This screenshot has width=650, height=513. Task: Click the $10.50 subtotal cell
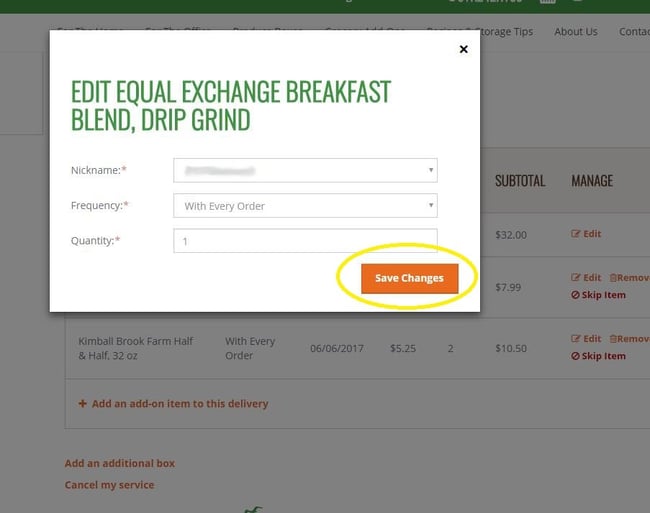pos(511,348)
